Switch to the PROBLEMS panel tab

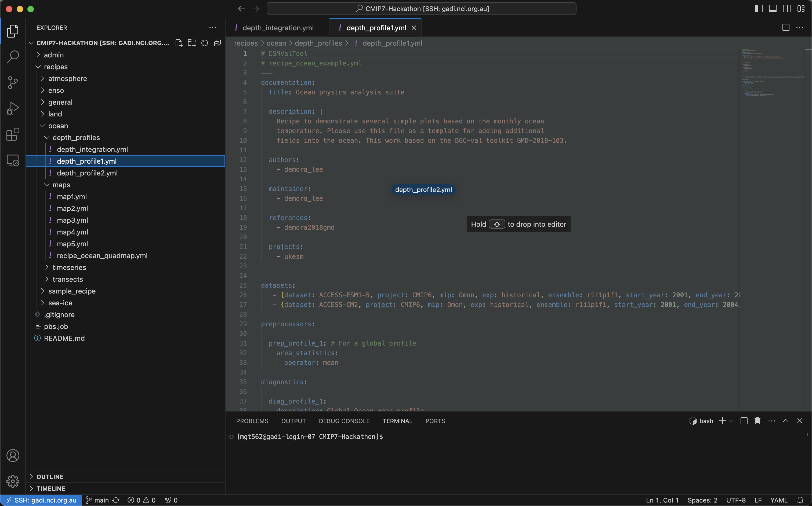pos(252,421)
